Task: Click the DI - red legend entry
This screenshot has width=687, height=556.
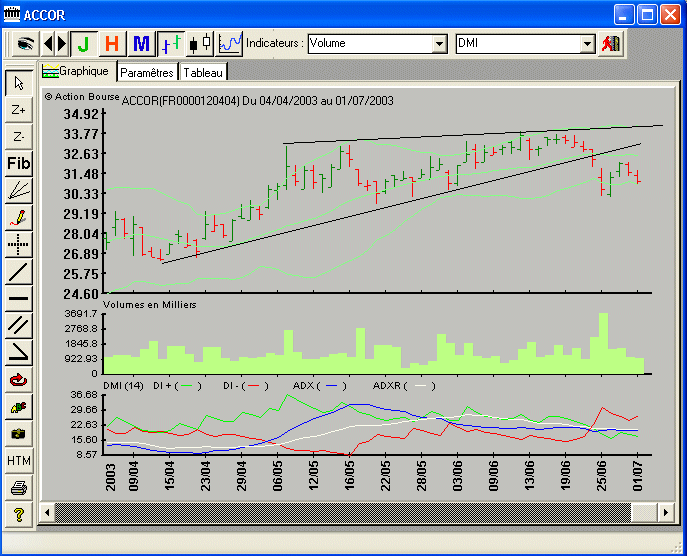Action: click(x=245, y=386)
